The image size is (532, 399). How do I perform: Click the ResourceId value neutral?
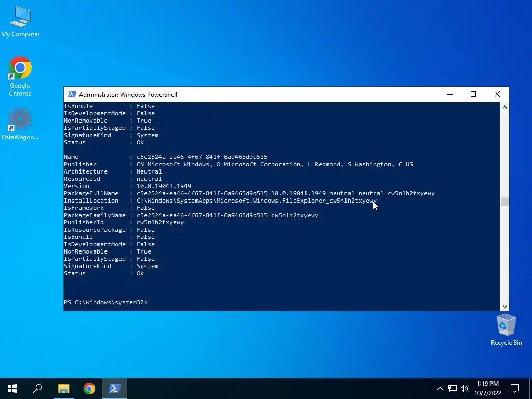(x=149, y=179)
